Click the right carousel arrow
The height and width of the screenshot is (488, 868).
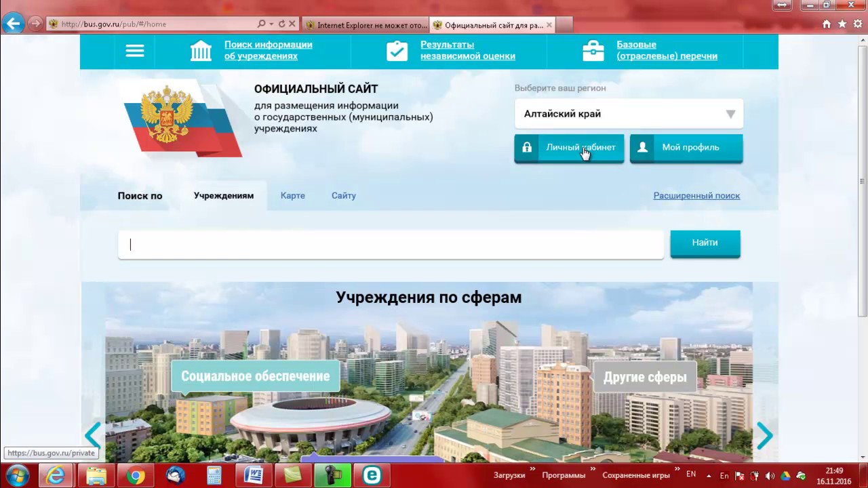[764, 436]
